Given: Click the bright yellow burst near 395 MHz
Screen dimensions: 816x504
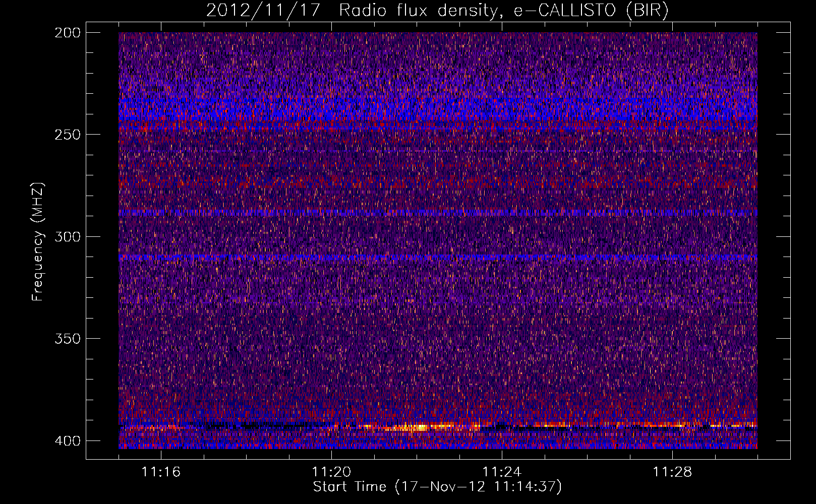Looking at the screenshot, I should pyautogui.click(x=421, y=427).
